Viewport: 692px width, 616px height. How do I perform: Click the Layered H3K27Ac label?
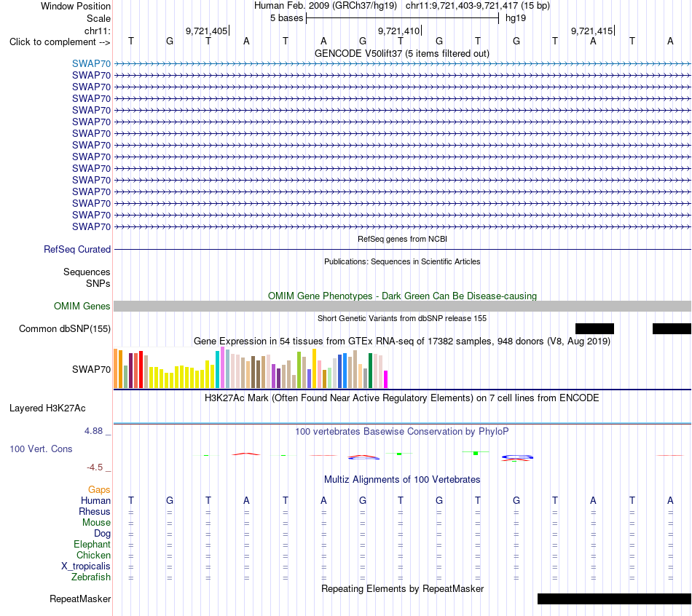click(47, 408)
